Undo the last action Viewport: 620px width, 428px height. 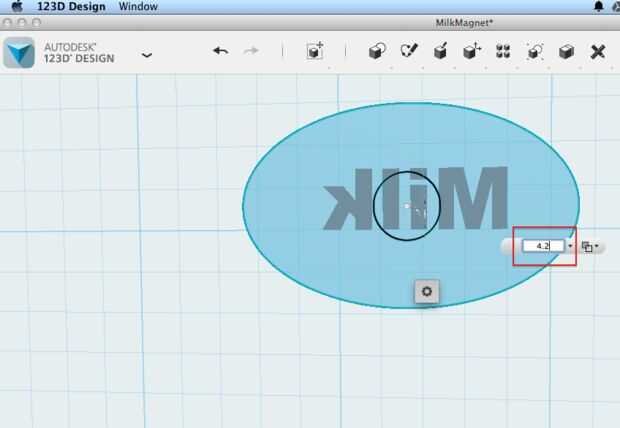(x=221, y=51)
